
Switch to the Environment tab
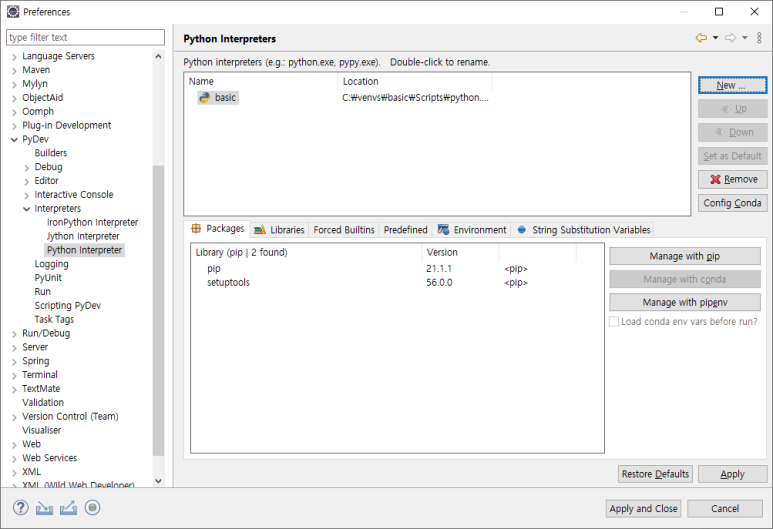pos(472,230)
